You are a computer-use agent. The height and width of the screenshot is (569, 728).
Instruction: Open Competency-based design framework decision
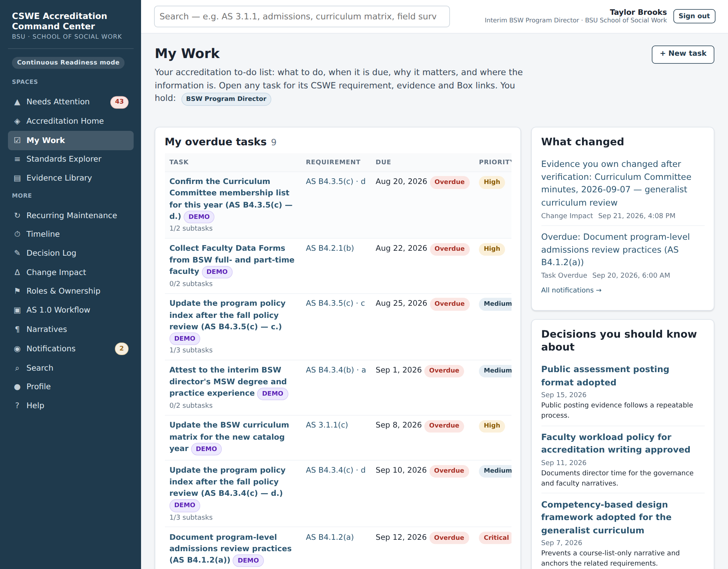606,517
